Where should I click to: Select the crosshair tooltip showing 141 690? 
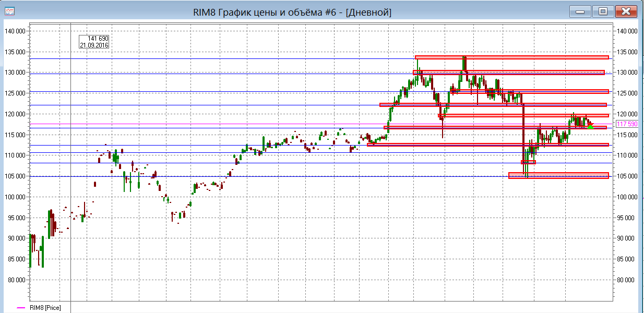[x=94, y=42]
